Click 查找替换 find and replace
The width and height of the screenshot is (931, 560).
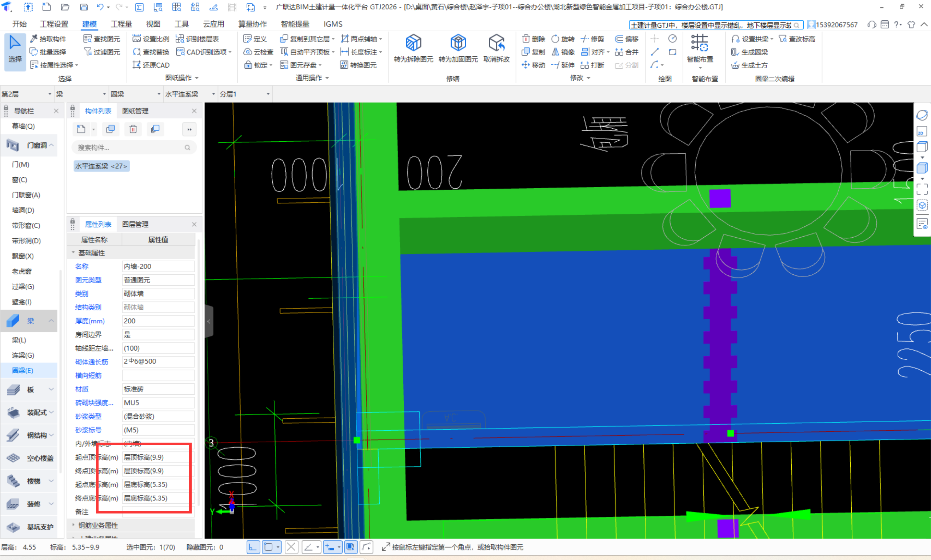[151, 52]
